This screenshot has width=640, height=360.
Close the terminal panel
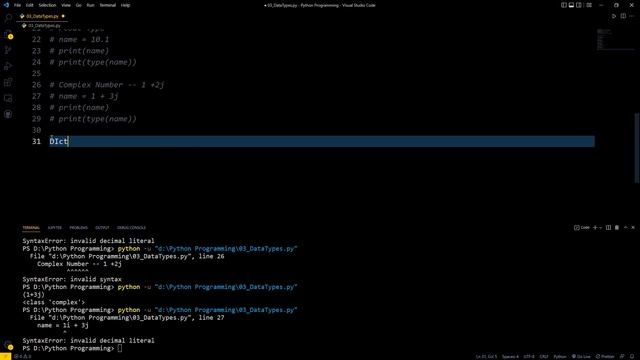click(x=633, y=227)
